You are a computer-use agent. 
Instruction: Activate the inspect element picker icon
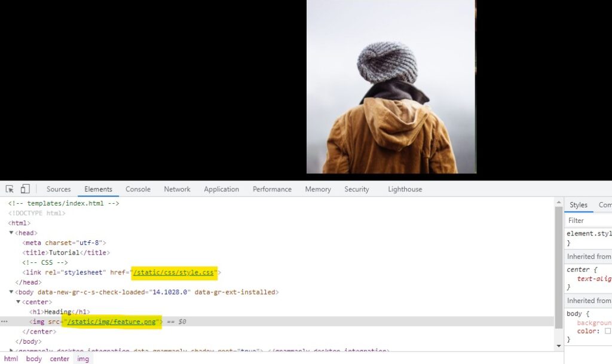pyautogui.click(x=10, y=189)
